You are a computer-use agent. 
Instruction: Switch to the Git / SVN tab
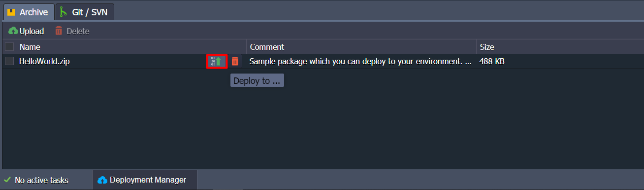pyautogui.click(x=85, y=12)
